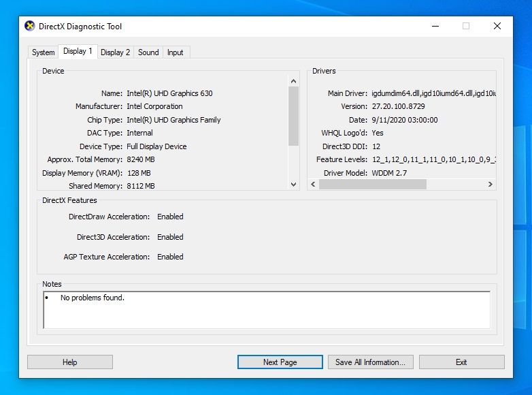This screenshot has height=395, width=532.
Task: Click driver version '27.20.100.8729'
Action: click(x=399, y=106)
